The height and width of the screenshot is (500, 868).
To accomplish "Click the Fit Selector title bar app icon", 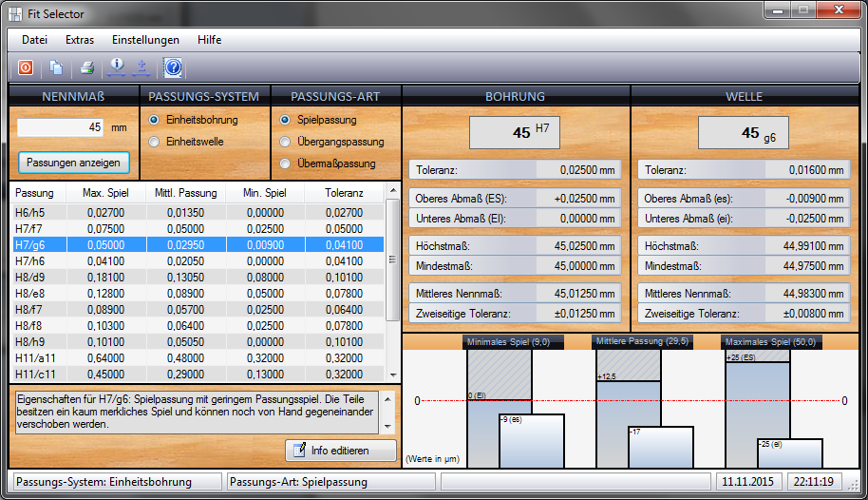I will pos(15,14).
